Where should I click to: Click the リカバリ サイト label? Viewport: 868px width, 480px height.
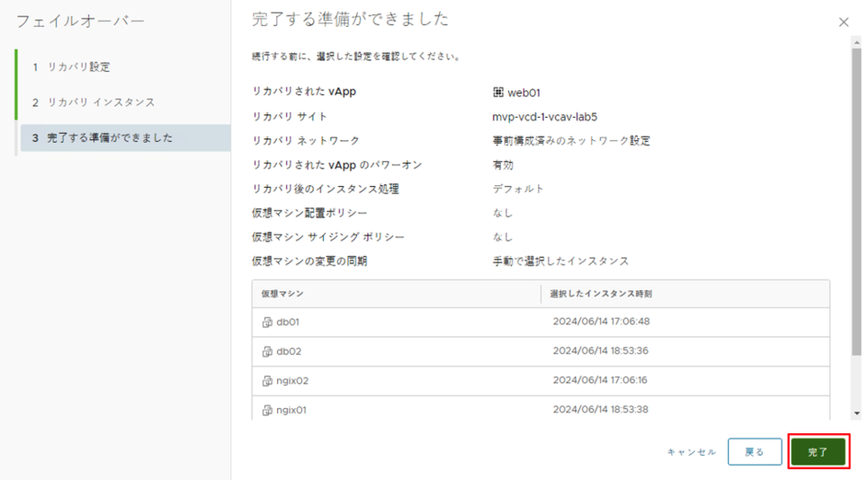tap(290, 117)
